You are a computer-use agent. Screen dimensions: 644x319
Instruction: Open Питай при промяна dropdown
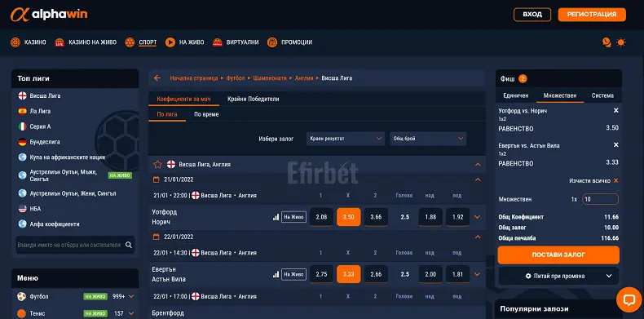(x=558, y=277)
